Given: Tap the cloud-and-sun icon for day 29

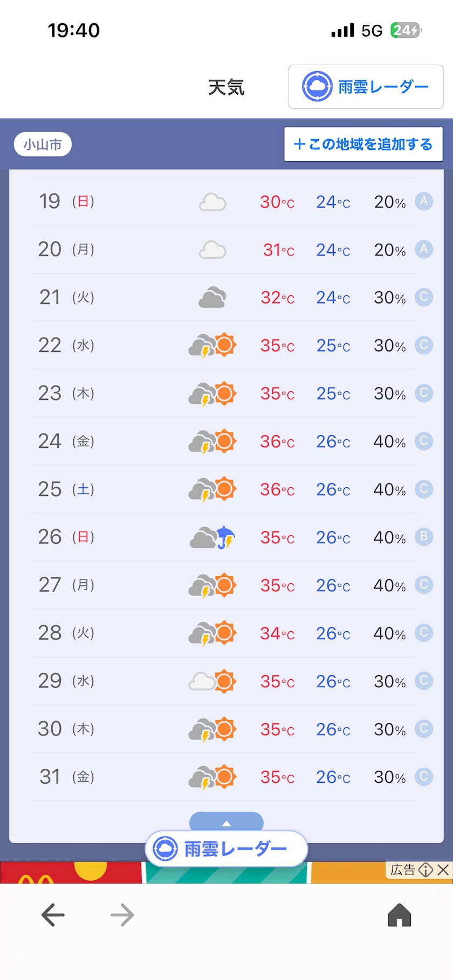Looking at the screenshot, I should (x=212, y=681).
